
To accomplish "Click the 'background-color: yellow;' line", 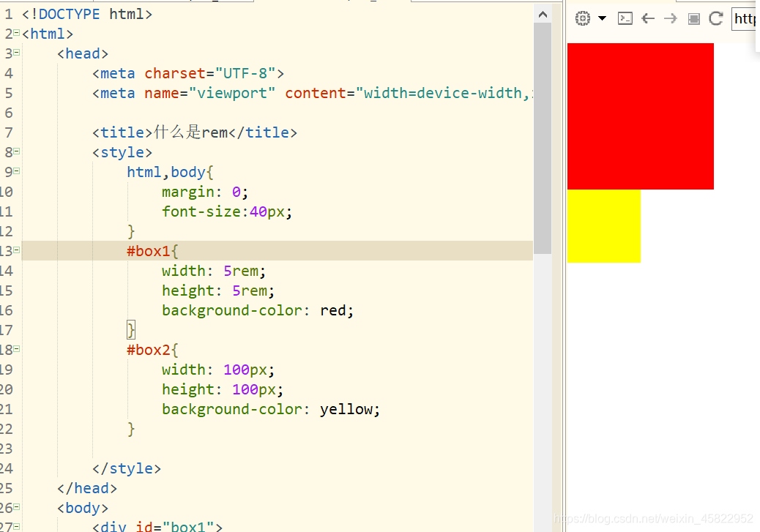I will pos(271,409).
